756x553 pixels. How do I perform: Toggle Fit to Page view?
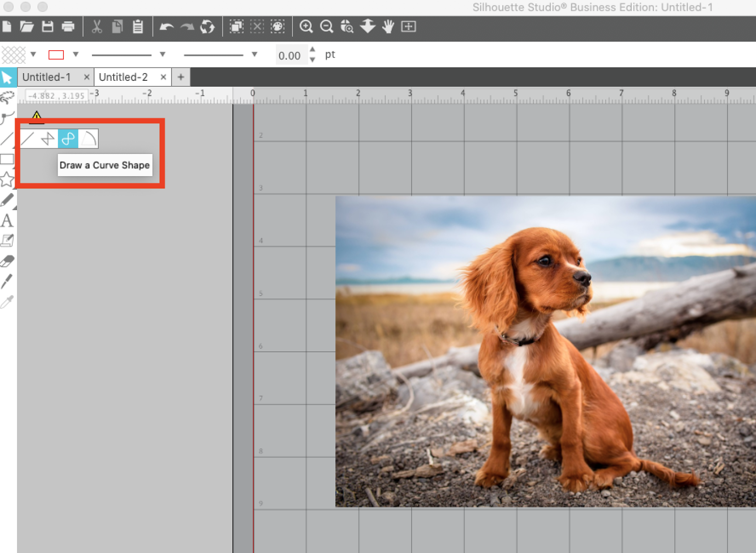409,27
